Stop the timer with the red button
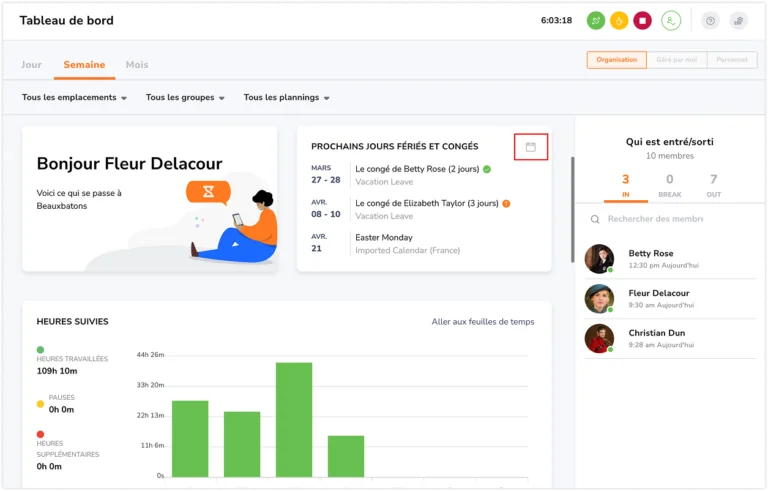Image resolution: width=768 pixels, height=491 pixels. point(643,21)
